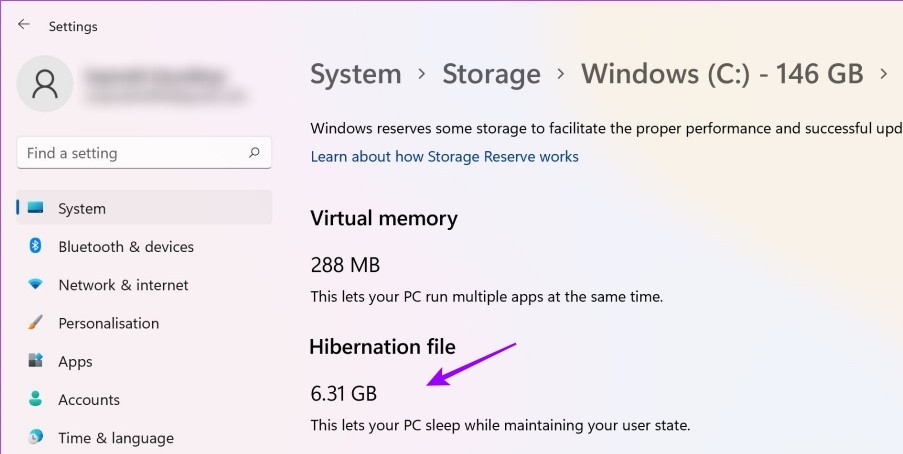Click the Settings window title
Screen dimensions: 903x454
click(73, 27)
